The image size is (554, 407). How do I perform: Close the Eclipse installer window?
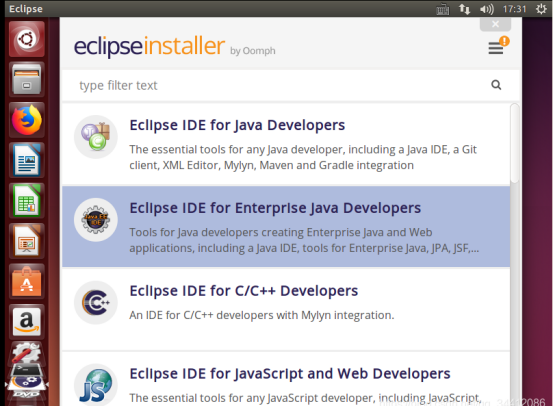[495, 24]
